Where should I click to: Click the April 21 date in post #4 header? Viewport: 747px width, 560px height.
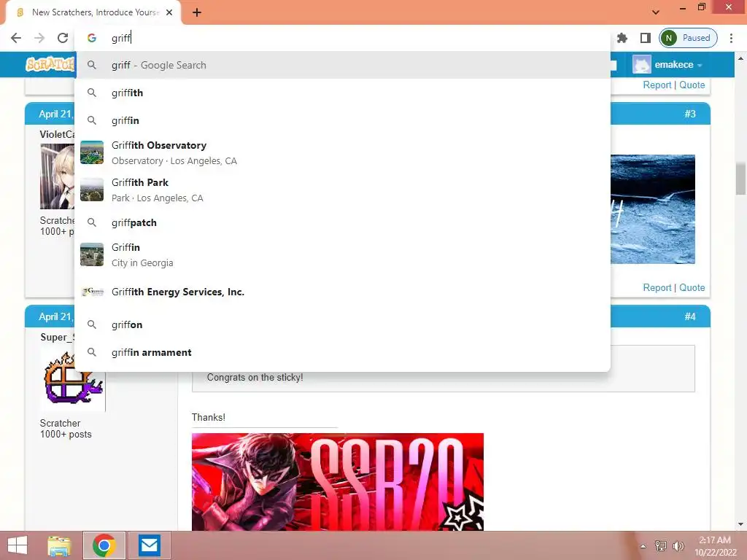[x=55, y=317]
